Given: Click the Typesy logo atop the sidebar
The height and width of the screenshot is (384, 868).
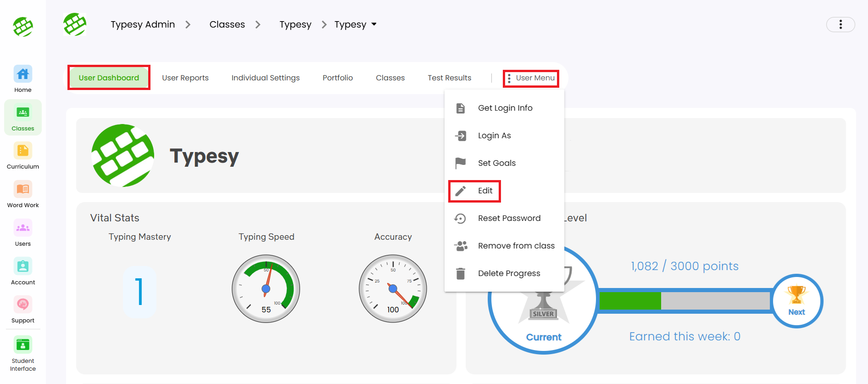Looking at the screenshot, I should [x=23, y=27].
